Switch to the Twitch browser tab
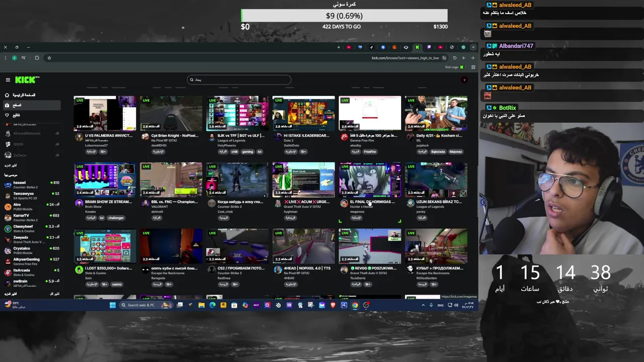644x362 pixels. click(x=429, y=47)
